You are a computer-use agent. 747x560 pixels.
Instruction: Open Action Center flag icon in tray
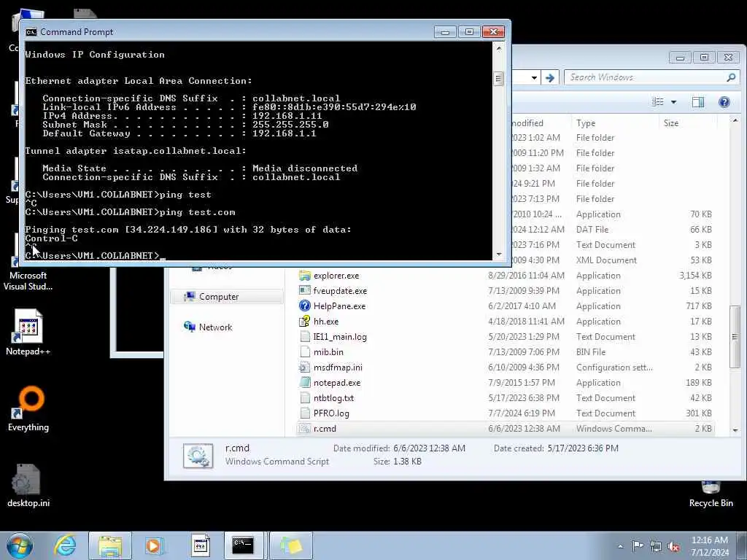[x=638, y=546]
